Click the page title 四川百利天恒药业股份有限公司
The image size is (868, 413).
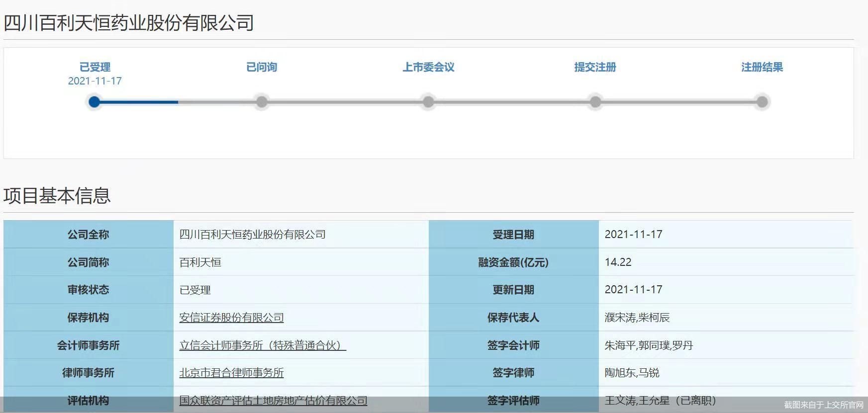[x=129, y=23]
